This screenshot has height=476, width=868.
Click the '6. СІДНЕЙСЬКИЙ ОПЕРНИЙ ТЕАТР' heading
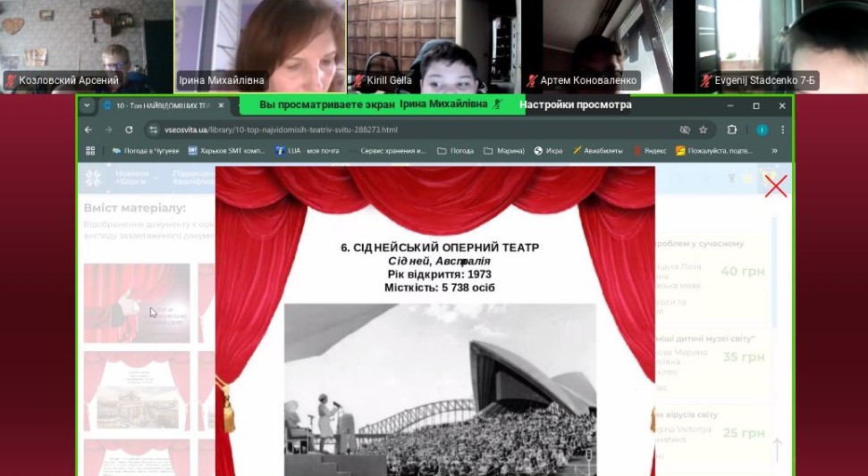click(440, 247)
